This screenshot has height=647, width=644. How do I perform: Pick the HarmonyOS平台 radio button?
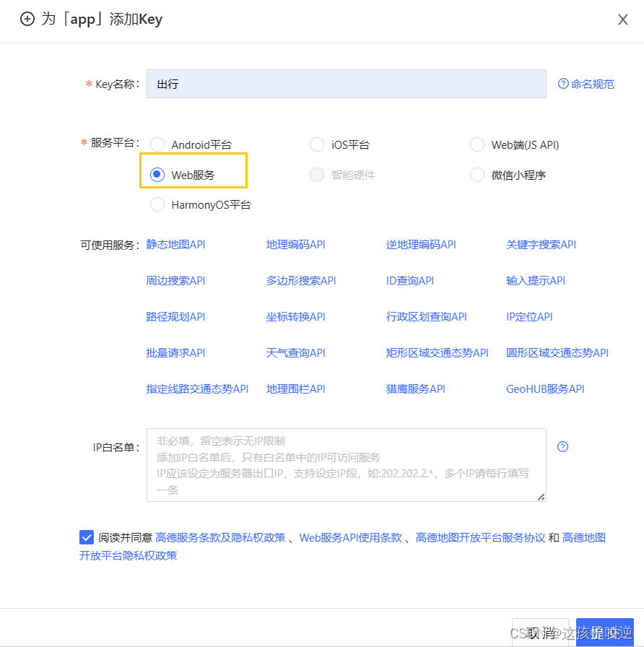click(157, 204)
